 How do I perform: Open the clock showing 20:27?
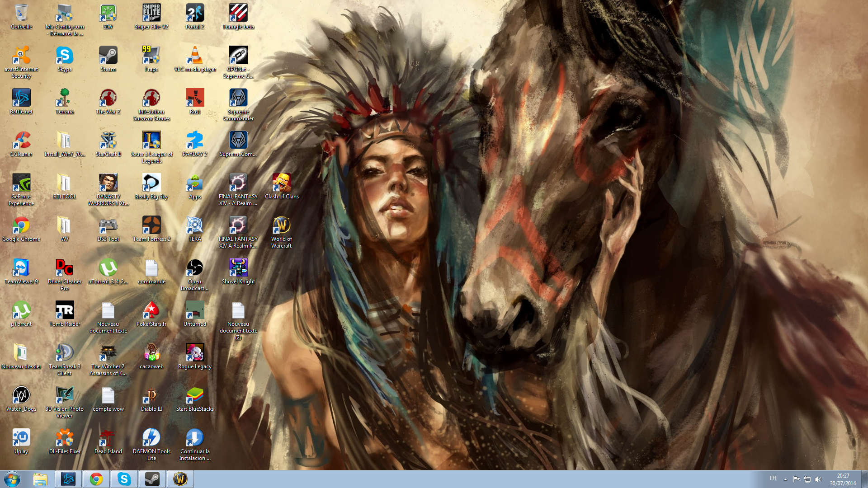[843, 479]
